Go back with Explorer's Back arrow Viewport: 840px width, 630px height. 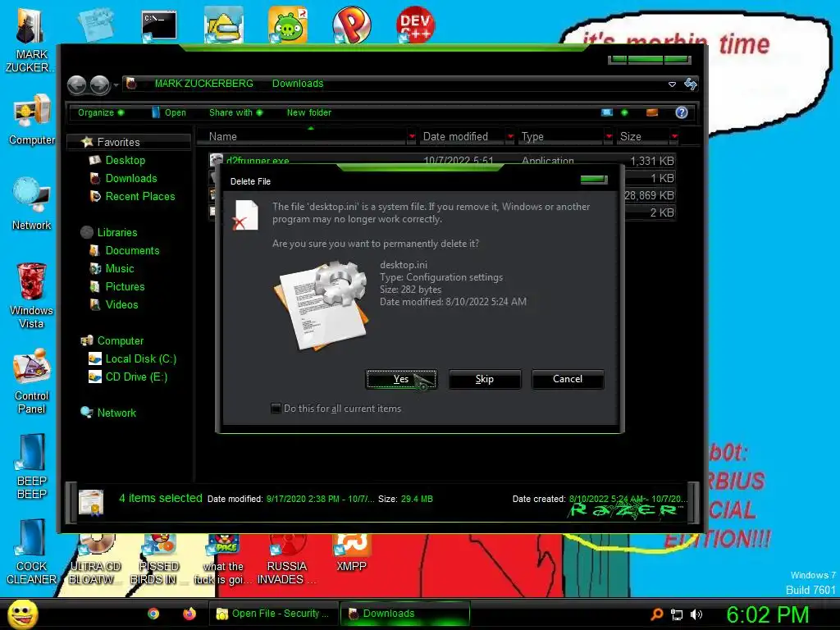[77, 84]
